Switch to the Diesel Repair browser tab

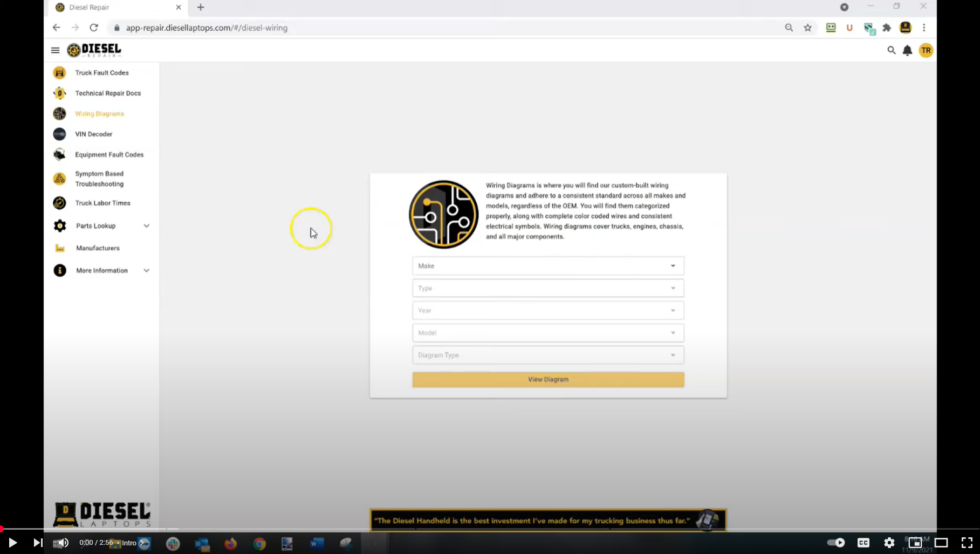coord(116,8)
